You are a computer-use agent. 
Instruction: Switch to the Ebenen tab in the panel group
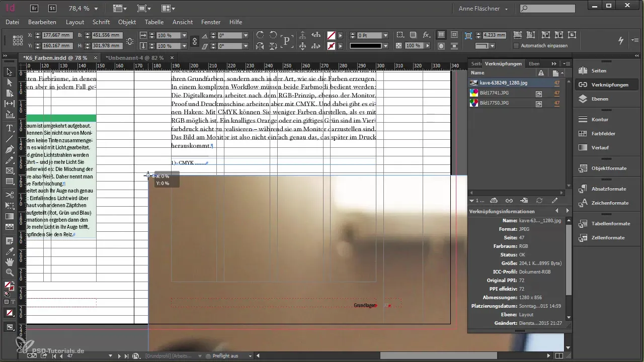(534, 64)
